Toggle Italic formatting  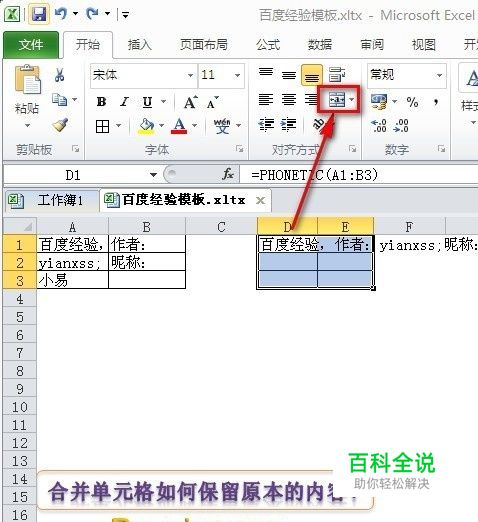click(124, 102)
